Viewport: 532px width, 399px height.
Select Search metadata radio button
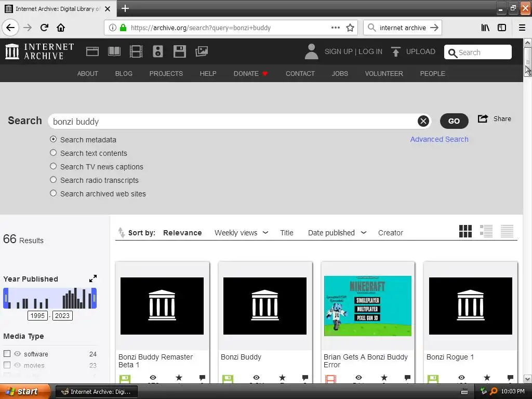pos(54,139)
